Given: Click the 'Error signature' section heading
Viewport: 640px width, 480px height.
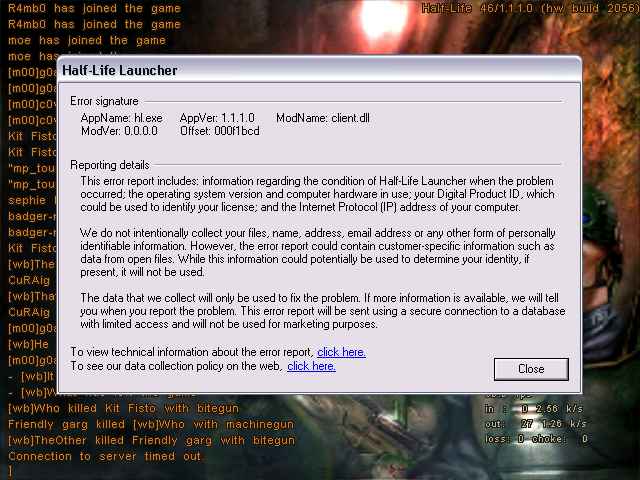Looking at the screenshot, I should 104,101.
